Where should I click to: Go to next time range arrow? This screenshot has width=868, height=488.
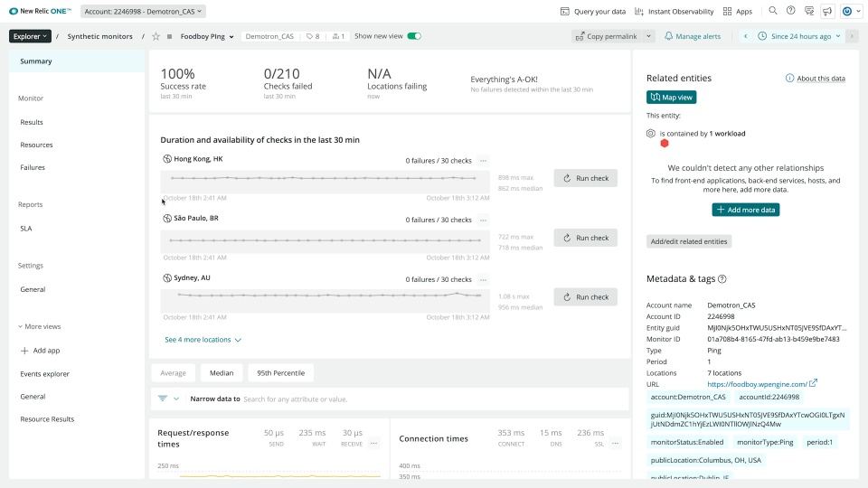pos(852,36)
